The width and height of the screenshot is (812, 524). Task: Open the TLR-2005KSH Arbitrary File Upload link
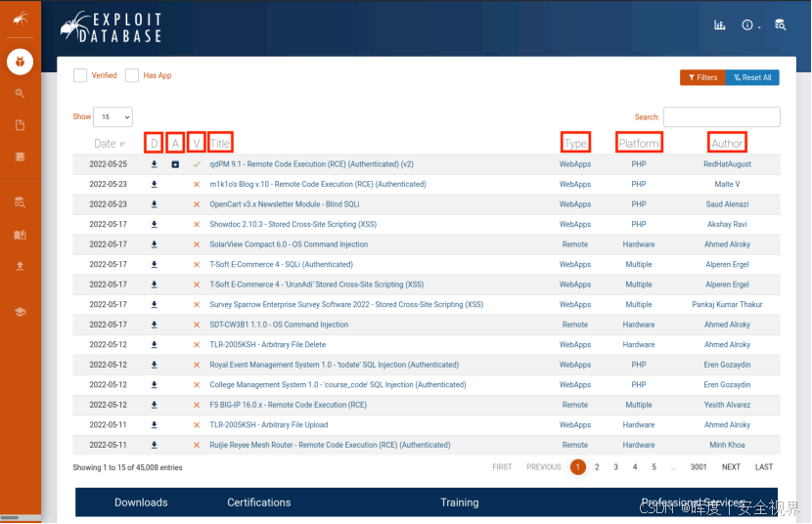click(269, 425)
